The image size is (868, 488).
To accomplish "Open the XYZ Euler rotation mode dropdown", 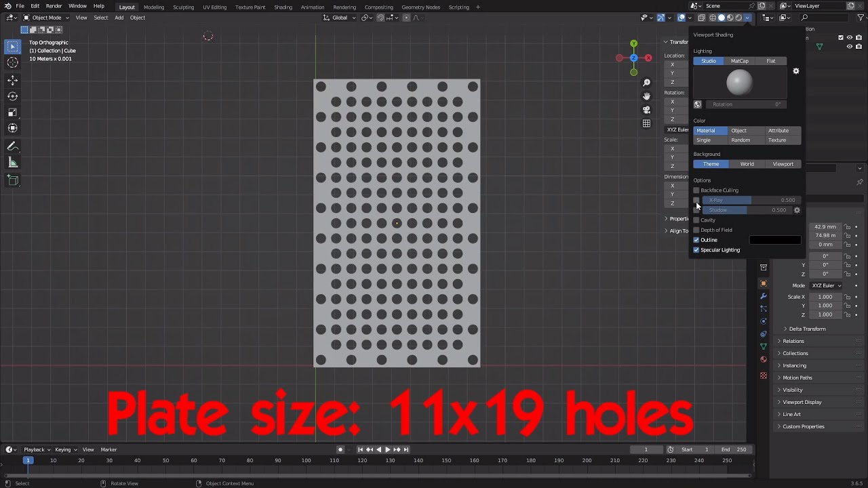I will 827,285.
